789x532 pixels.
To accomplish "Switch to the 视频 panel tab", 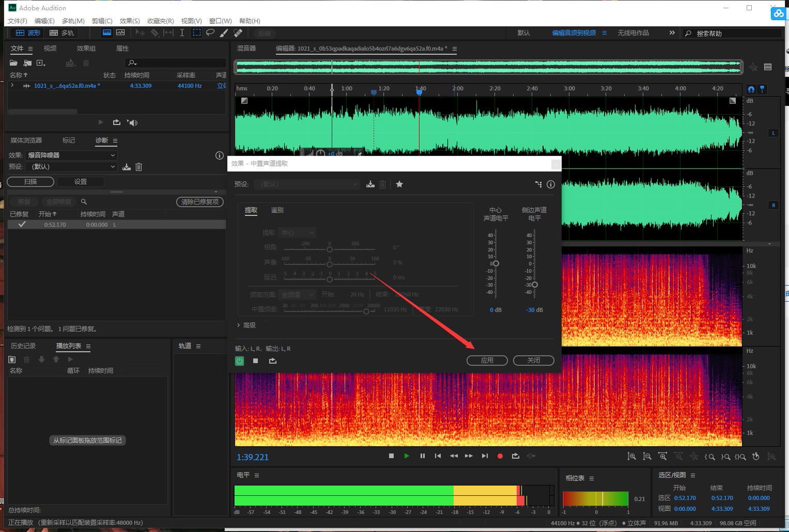I will click(50, 48).
